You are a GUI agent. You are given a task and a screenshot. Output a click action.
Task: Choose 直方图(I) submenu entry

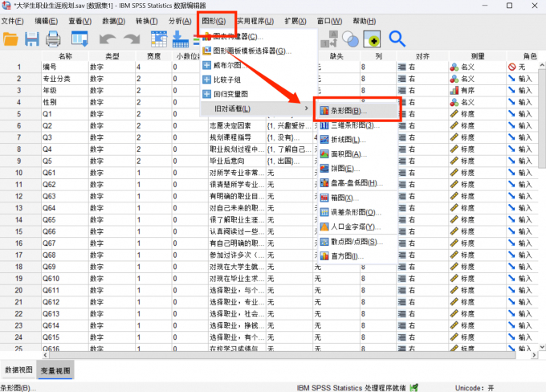click(357, 256)
